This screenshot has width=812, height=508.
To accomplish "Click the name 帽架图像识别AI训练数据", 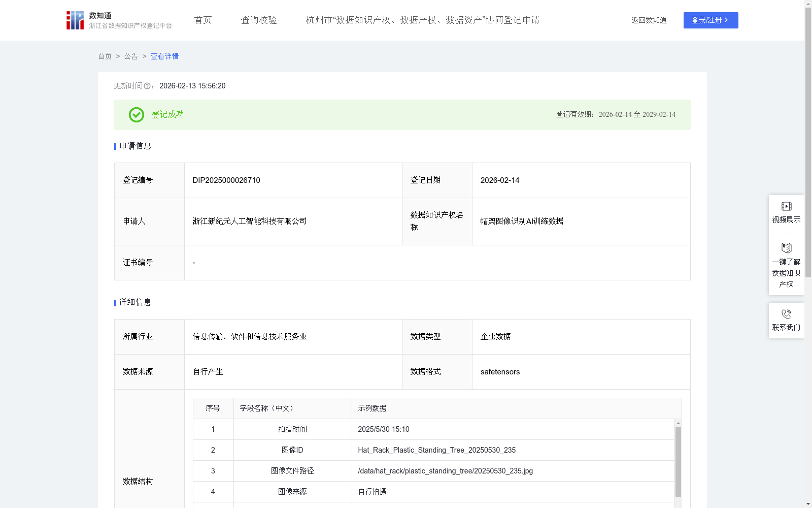I will tap(522, 221).
